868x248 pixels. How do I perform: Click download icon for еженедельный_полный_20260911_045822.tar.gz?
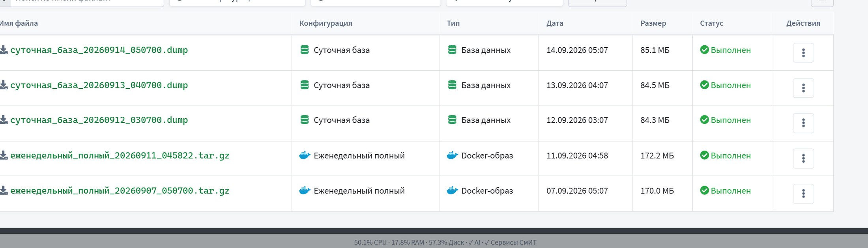tap(4, 155)
